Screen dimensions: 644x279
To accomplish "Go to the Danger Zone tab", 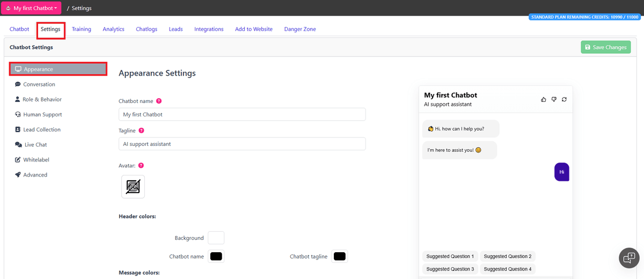I will click(x=300, y=29).
